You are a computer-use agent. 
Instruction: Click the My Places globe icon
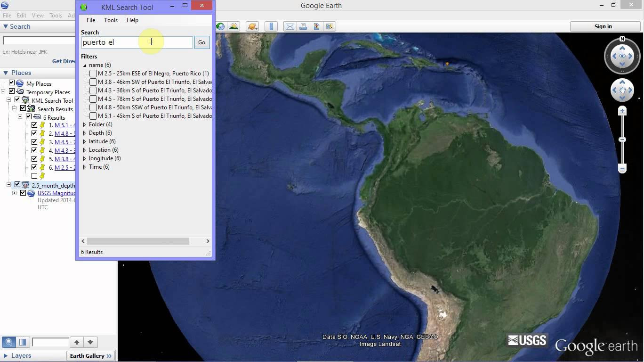[20, 83]
